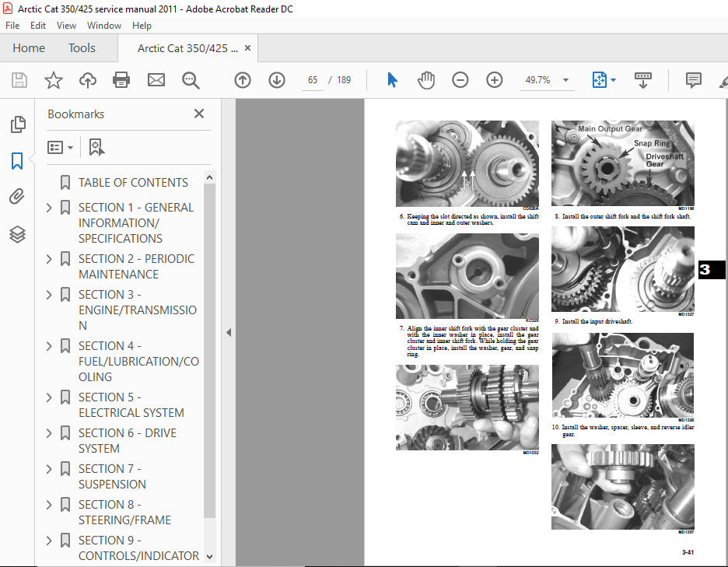Image resolution: width=728 pixels, height=567 pixels.
Task: Print the document using printer icon
Action: (x=121, y=80)
